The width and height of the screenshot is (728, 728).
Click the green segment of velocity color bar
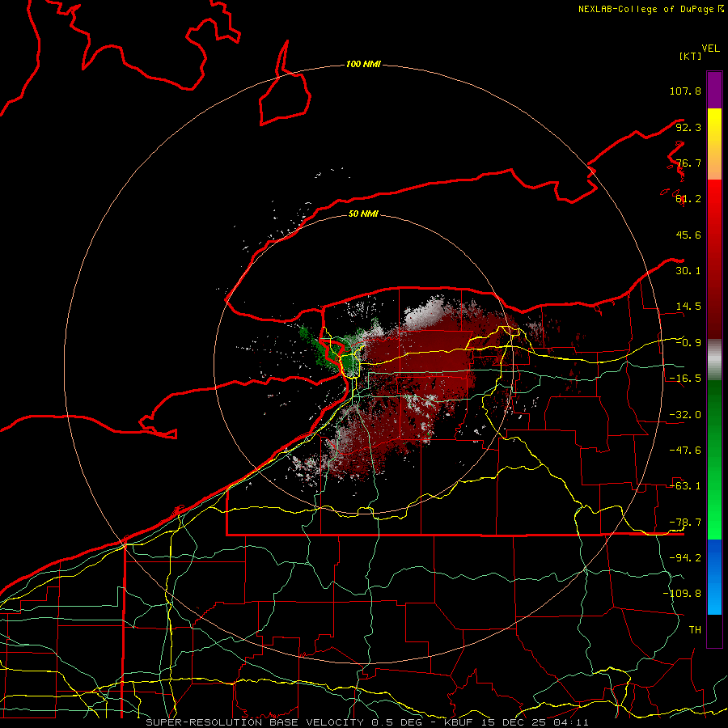coord(714,459)
